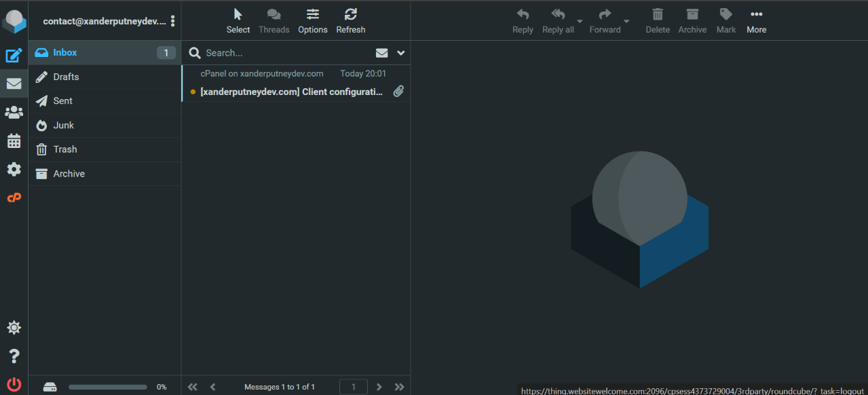Expand search options chevron

pyautogui.click(x=401, y=53)
